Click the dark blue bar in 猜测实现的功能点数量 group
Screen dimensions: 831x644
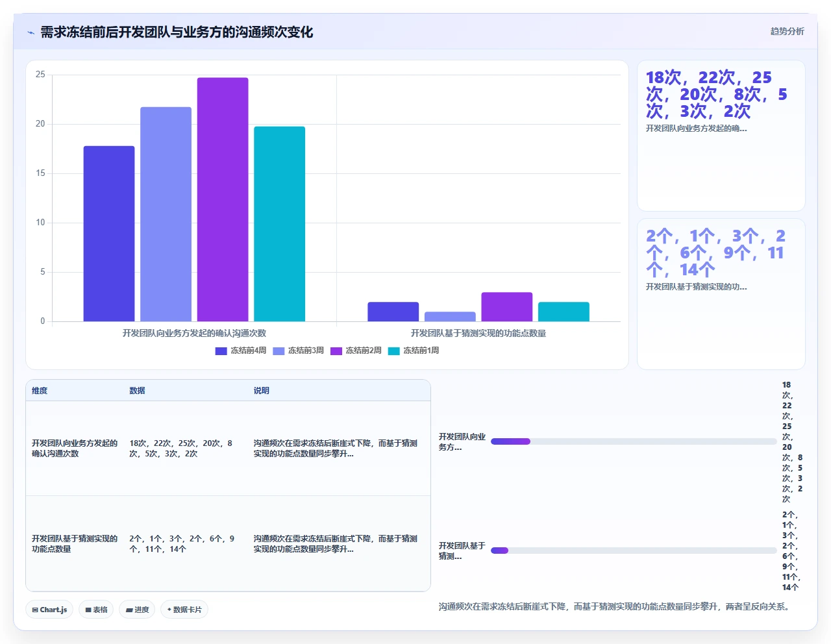pos(393,312)
